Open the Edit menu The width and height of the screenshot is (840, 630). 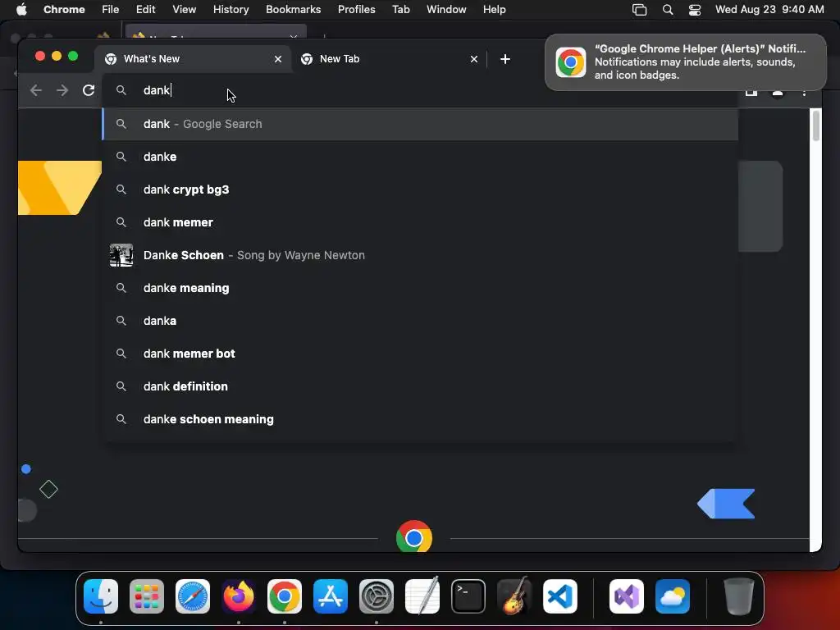point(145,10)
